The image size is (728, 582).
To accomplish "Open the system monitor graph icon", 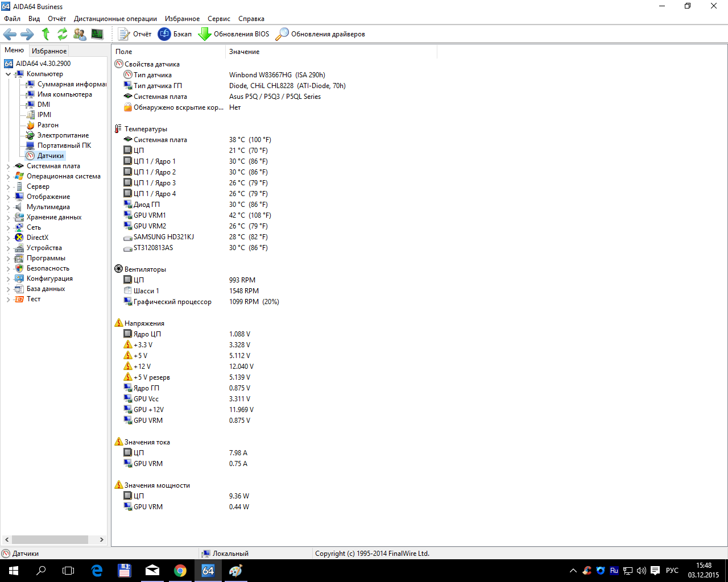I will coord(97,34).
